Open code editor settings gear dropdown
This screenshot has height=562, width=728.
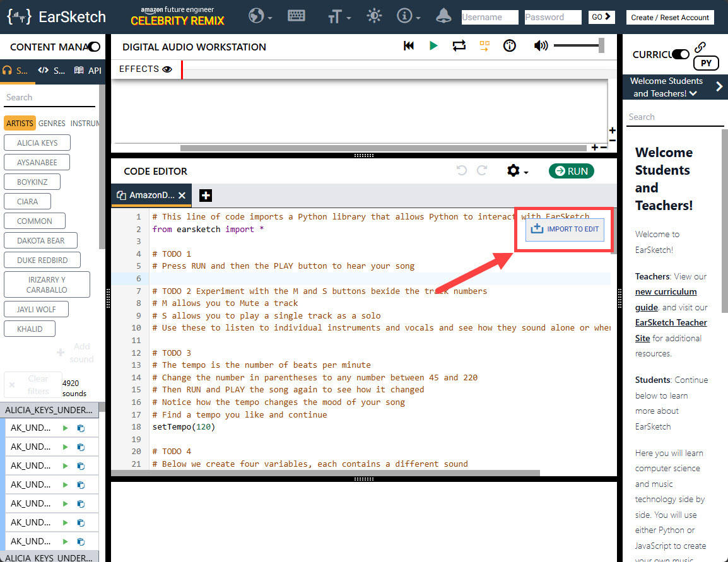[517, 171]
